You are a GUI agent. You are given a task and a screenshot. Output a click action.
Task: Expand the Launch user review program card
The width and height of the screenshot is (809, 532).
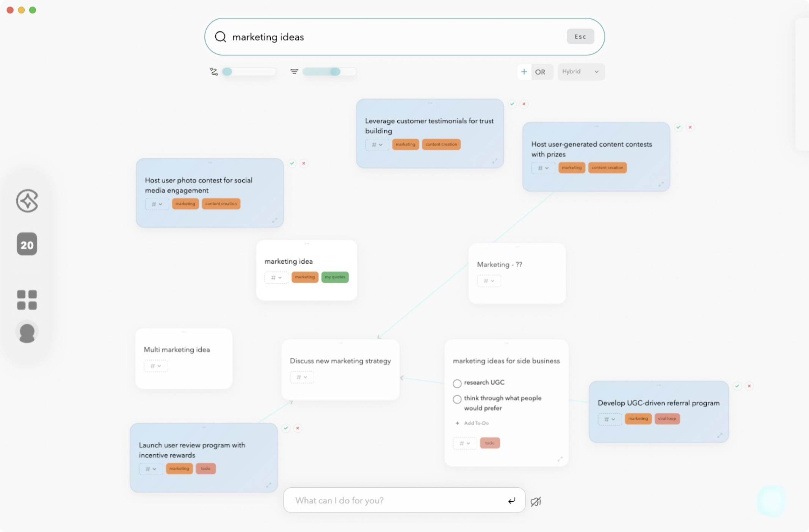[x=268, y=485]
